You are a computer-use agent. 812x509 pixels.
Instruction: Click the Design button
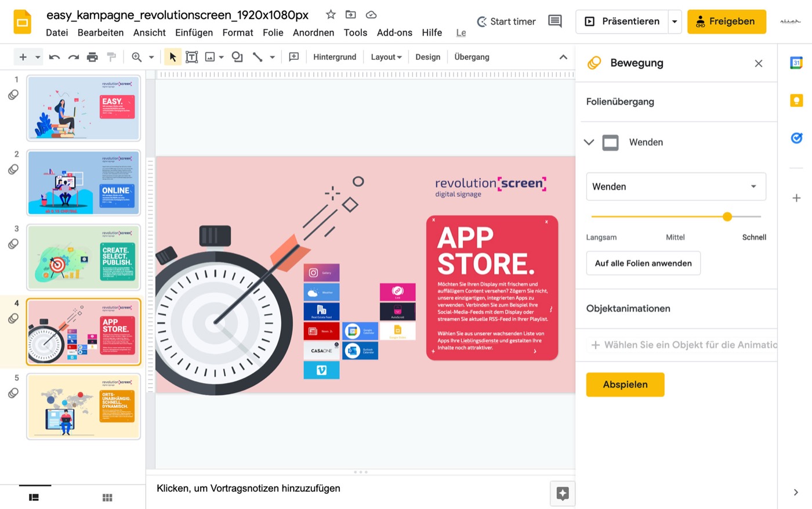pyautogui.click(x=428, y=57)
